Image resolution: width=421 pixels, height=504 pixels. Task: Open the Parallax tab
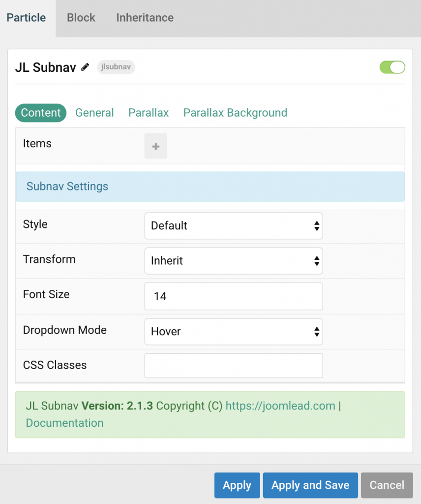pos(148,113)
